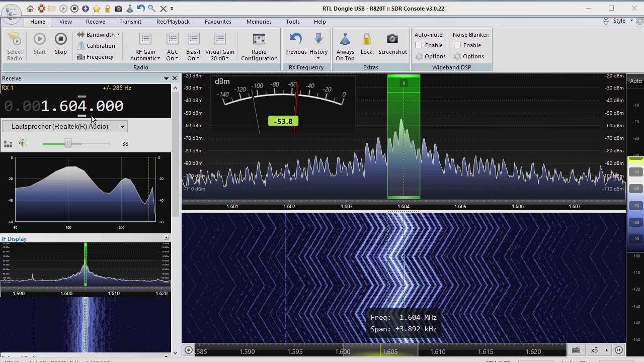Take a Screenshot from the Extras group
Image resolution: width=644 pixels, height=362 pixels.
(x=392, y=44)
